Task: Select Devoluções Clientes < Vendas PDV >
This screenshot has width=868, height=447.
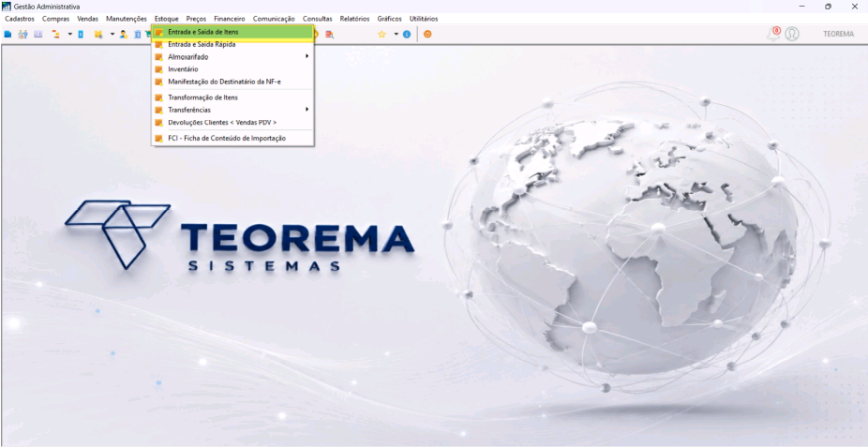Action: click(x=232, y=122)
